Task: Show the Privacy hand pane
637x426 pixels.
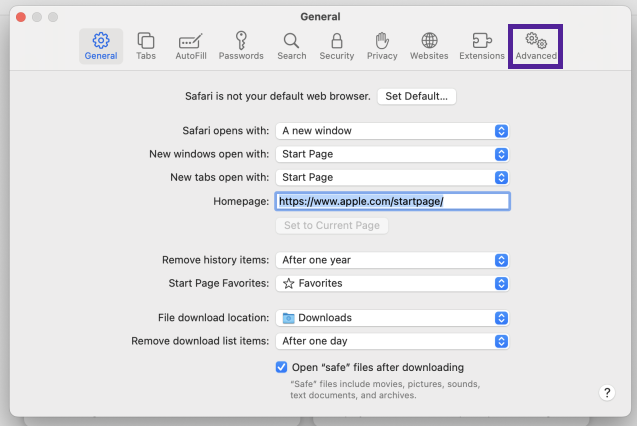Action: (382, 46)
